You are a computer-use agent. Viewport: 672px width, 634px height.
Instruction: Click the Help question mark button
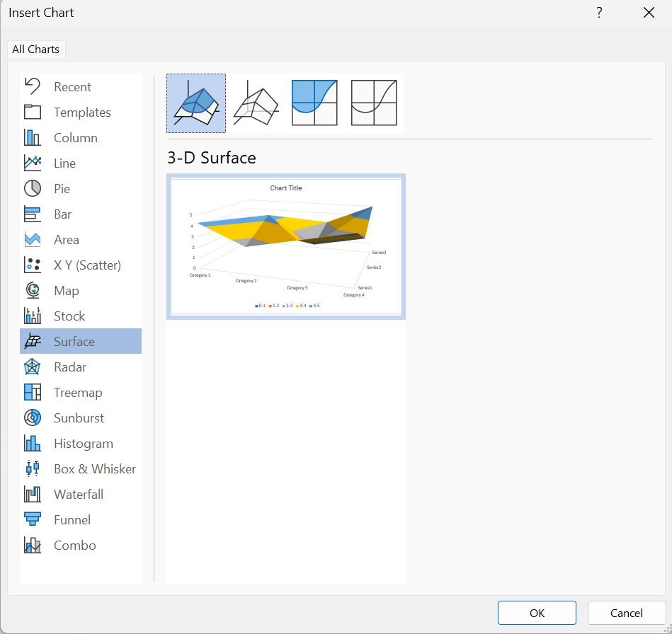click(x=599, y=13)
